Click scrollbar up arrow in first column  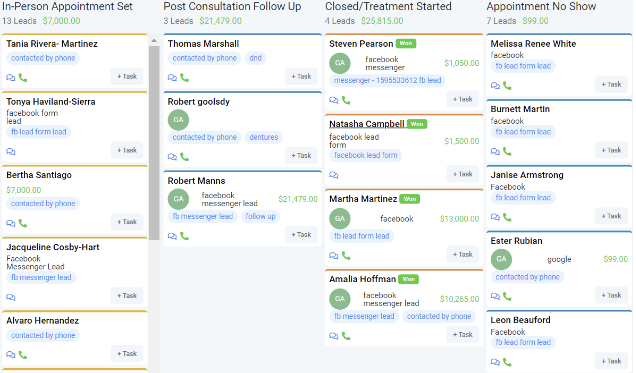pyautogui.click(x=154, y=41)
